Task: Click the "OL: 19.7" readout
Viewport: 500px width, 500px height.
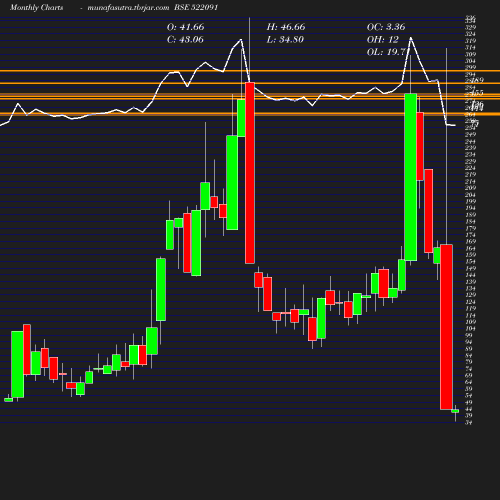Action: 386,52
